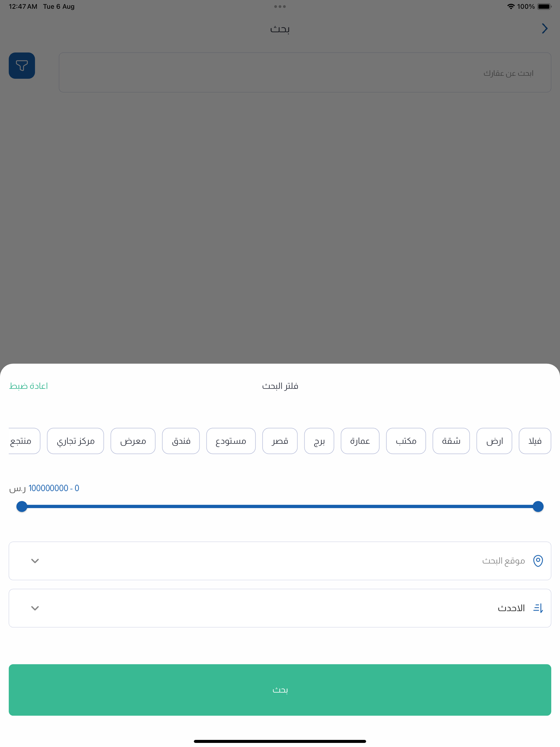560x747 pixels.
Task: Select the معرض property type chip
Action: click(133, 441)
